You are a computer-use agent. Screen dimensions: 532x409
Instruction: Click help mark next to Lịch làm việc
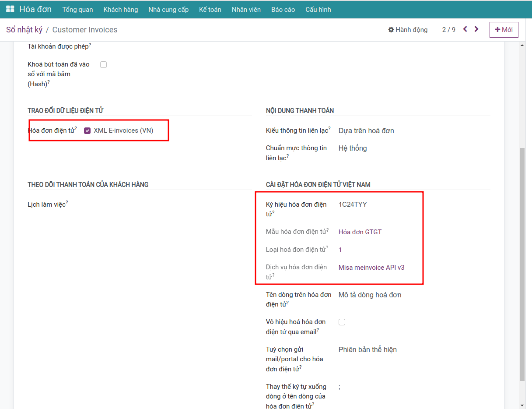[x=67, y=202]
